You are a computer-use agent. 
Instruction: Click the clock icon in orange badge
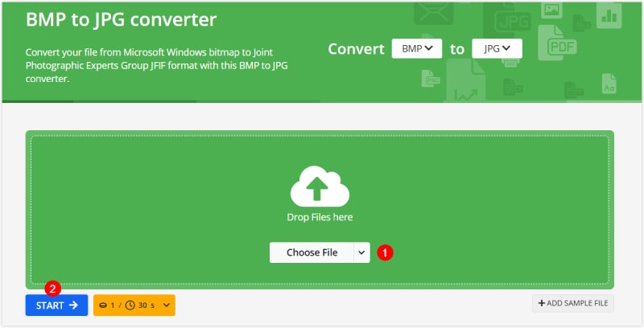[131, 305]
